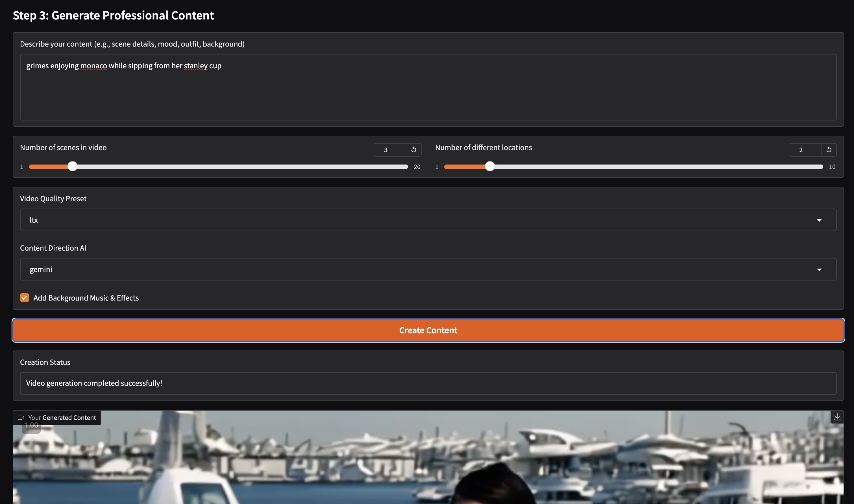Click the generated video to play it
The width and height of the screenshot is (854, 504).
(x=427, y=469)
